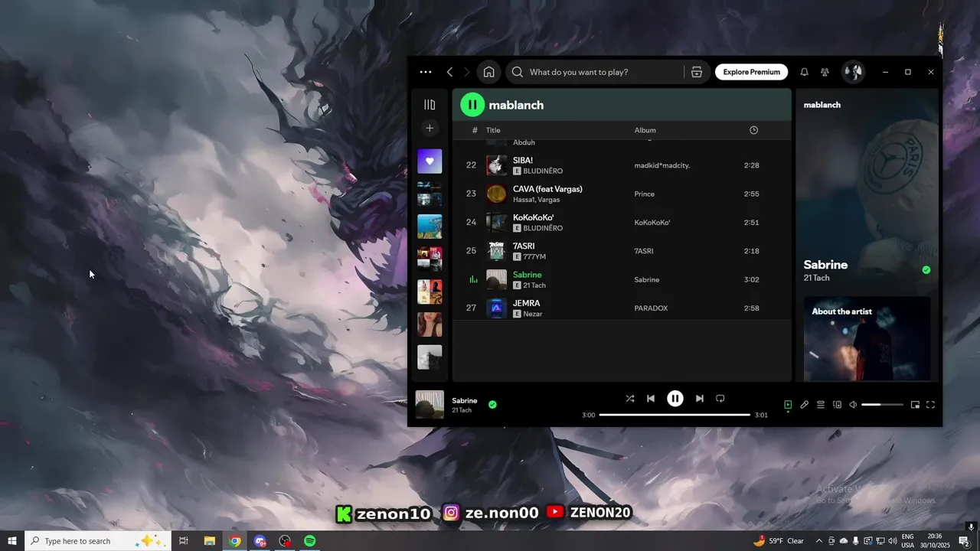The height and width of the screenshot is (551, 980).
Task: Sort tracks by Album column
Action: coord(645,130)
